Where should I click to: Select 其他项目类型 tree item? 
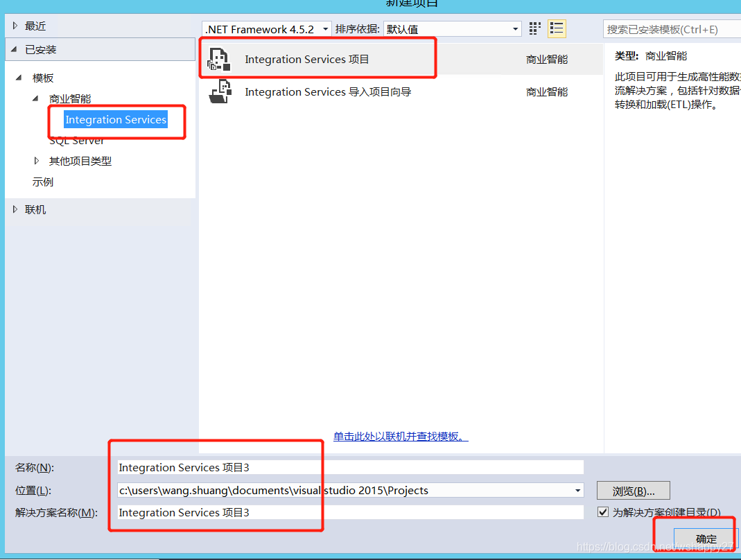click(80, 161)
